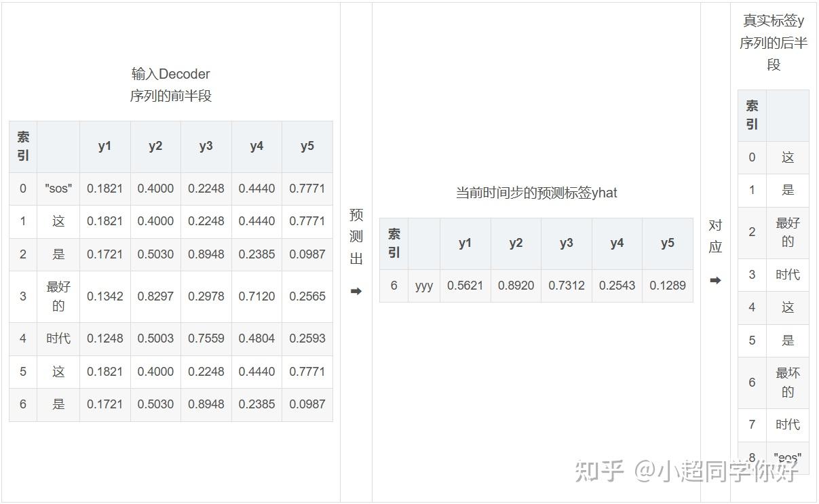Click the 预测出 label
The height and width of the screenshot is (504, 819).
click(356, 237)
